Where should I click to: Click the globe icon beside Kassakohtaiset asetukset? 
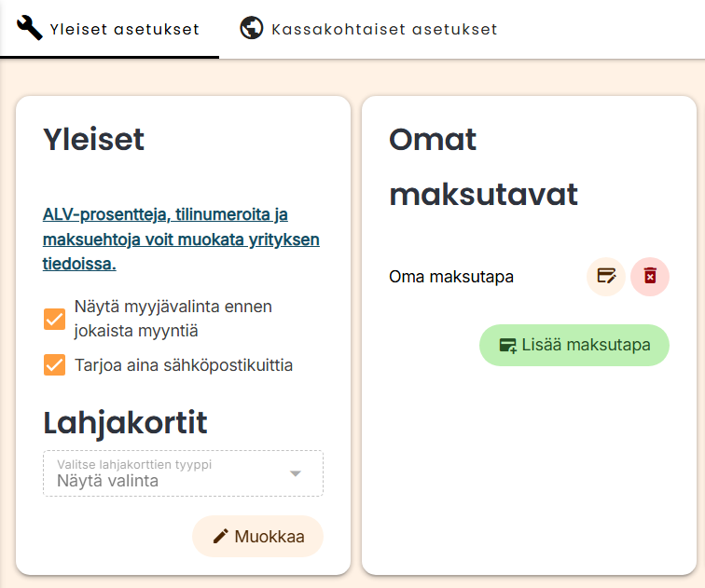[251, 29]
